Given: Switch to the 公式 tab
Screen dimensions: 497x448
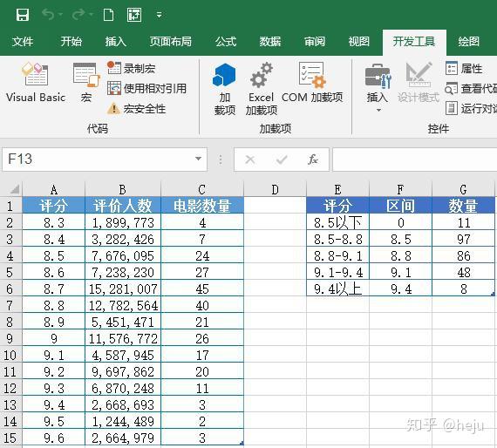Looking at the screenshot, I should pos(226,42).
